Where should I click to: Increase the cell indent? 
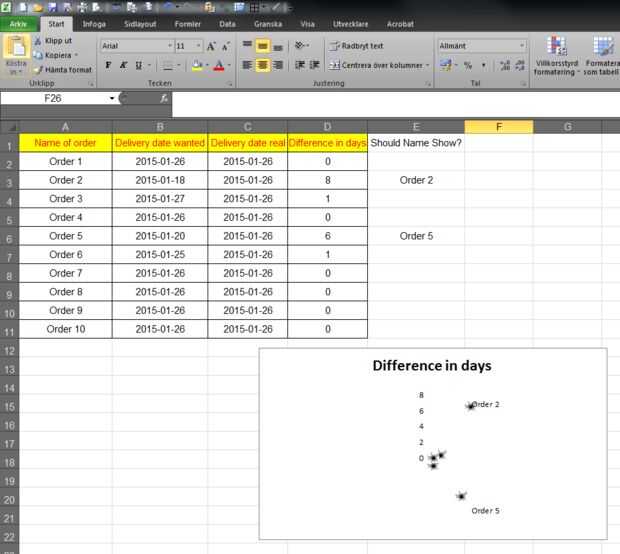pos(315,65)
